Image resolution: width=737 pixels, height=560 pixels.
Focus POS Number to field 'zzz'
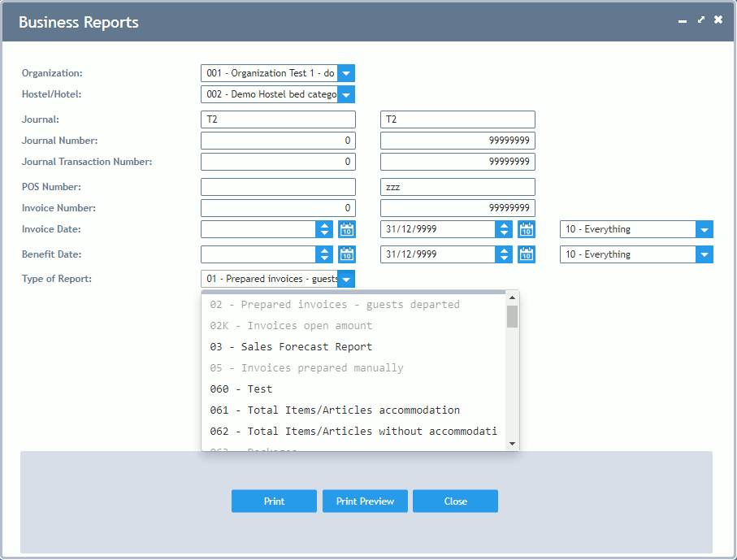[x=457, y=187]
